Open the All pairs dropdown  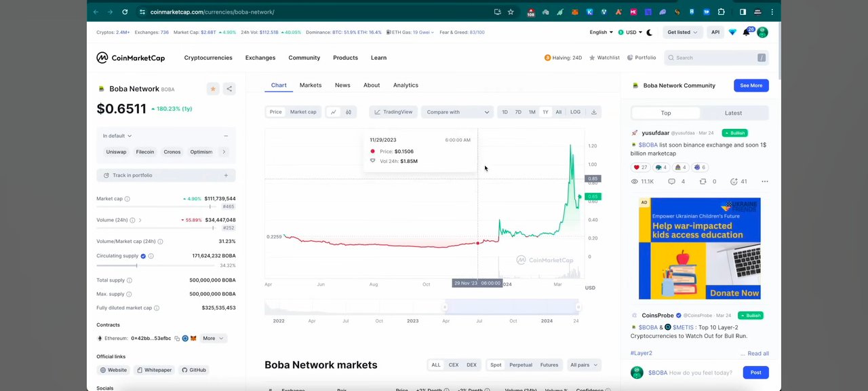[583, 365]
